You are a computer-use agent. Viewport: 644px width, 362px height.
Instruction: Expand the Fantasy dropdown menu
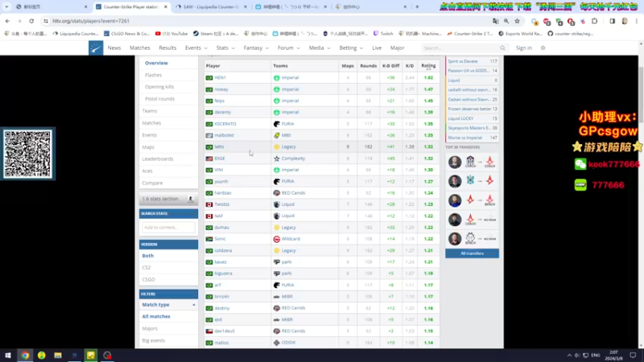(x=256, y=48)
